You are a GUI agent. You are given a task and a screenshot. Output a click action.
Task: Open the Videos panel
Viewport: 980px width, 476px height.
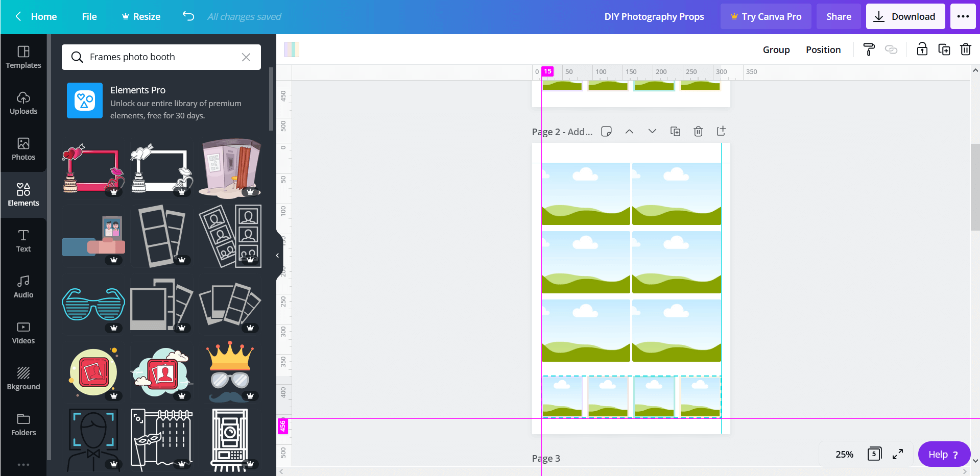tap(23, 333)
